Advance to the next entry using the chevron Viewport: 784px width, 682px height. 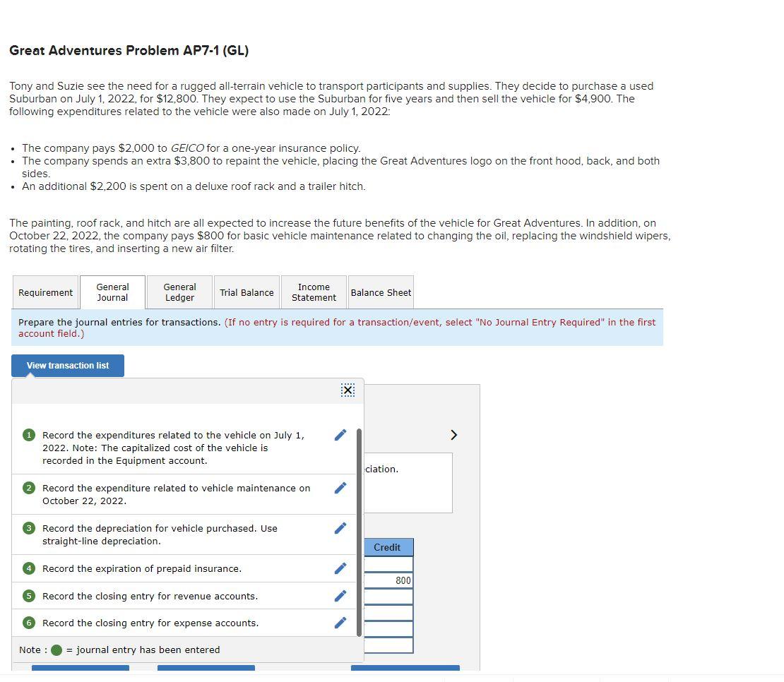[x=453, y=435]
